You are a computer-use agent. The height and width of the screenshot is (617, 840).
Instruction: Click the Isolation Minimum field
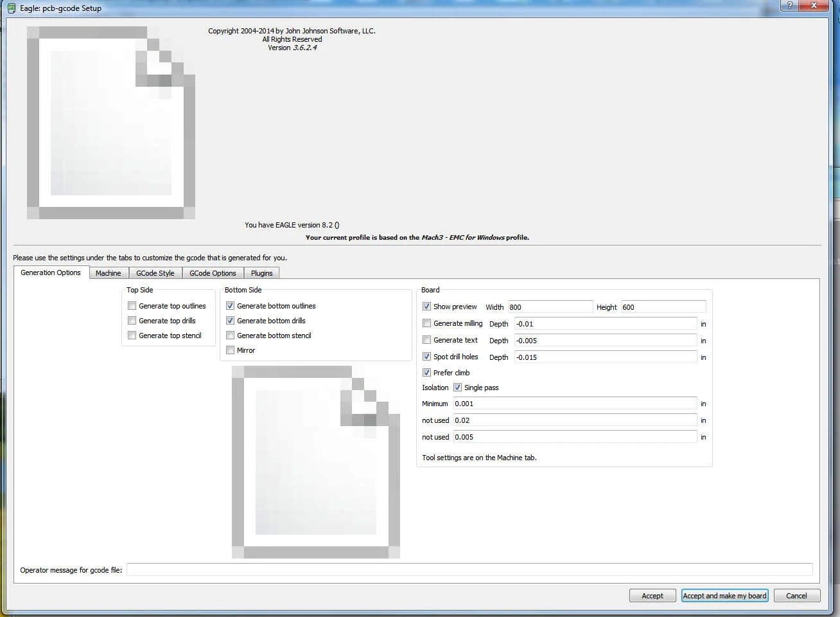(575, 404)
